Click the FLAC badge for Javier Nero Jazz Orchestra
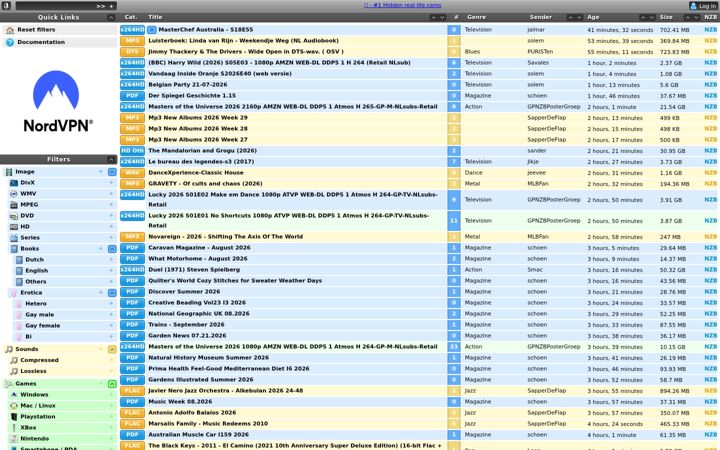Viewport: 720px width, 450px height. [132, 391]
